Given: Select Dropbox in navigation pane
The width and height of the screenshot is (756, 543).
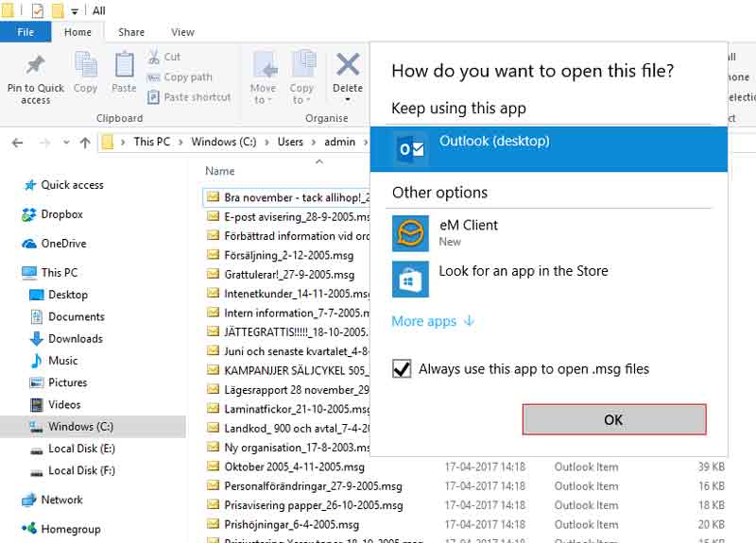Looking at the screenshot, I should 61,214.
